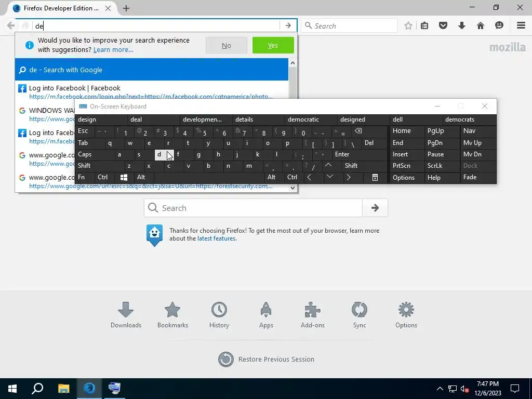The image size is (532, 399).
Task: Click the Windows logo key on keyboard
Action: 124,178
